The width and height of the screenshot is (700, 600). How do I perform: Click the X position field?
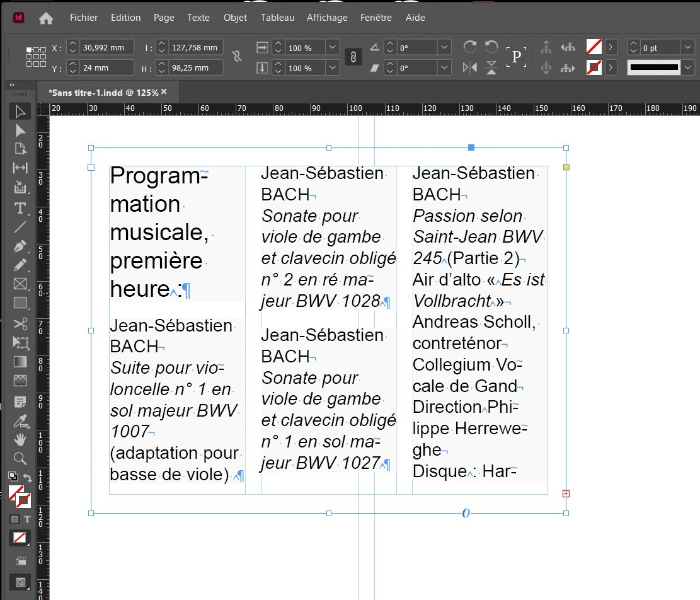click(106, 47)
